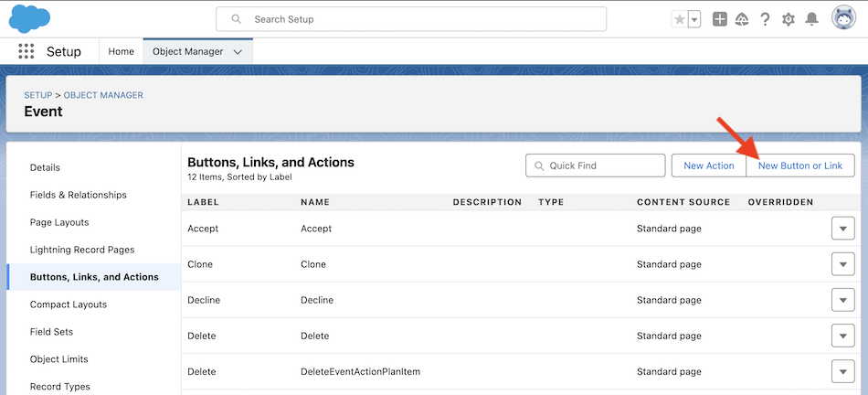Open the Global Actions plus icon
Image resolution: width=868 pixels, height=395 pixels.
(x=719, y=19)
